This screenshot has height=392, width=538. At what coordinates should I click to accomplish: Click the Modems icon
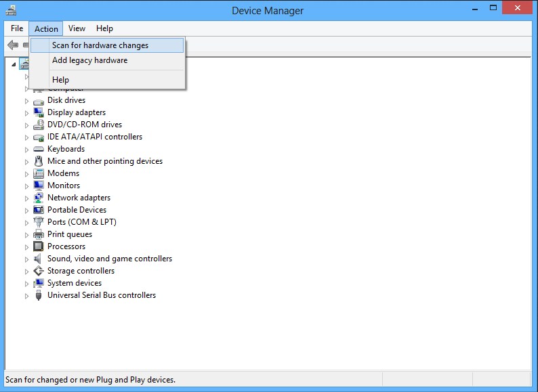tap(39, 173)
